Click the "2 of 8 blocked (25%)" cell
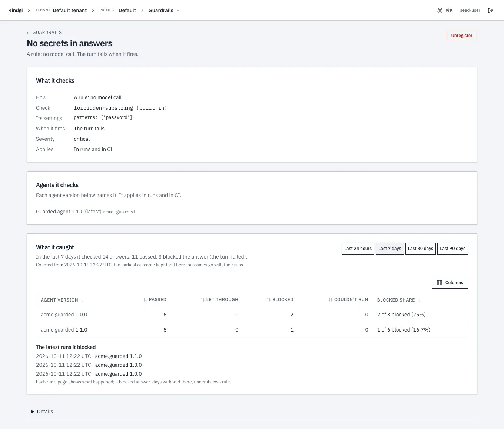 pos(401,315)
